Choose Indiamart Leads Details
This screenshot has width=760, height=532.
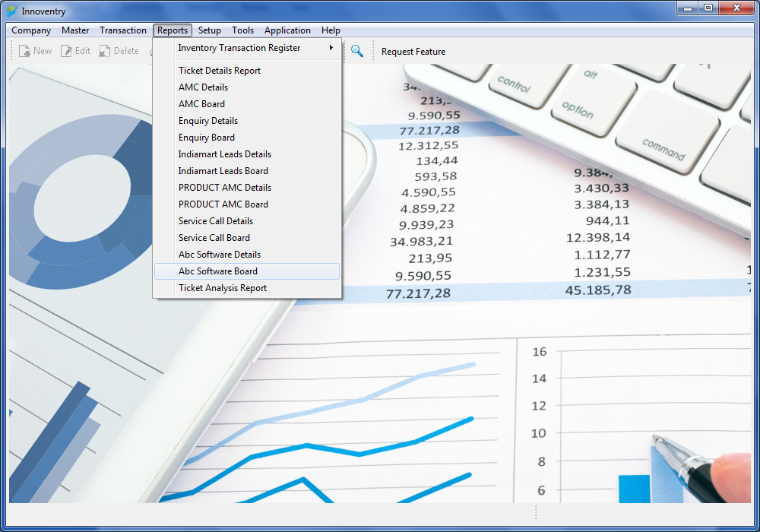[x=247, y=154]
